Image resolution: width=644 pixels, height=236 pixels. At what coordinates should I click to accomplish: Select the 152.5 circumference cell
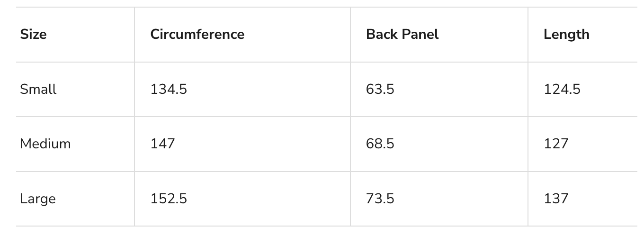[169, 199]
